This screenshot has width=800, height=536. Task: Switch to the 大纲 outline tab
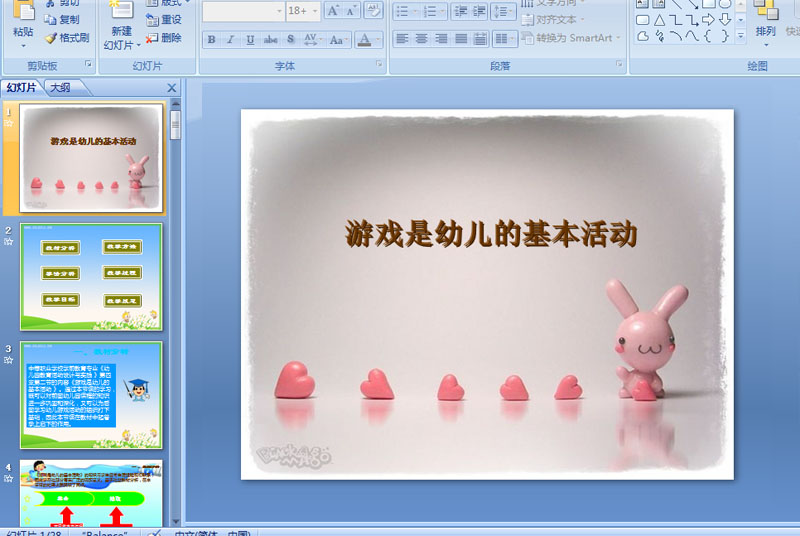60,88
